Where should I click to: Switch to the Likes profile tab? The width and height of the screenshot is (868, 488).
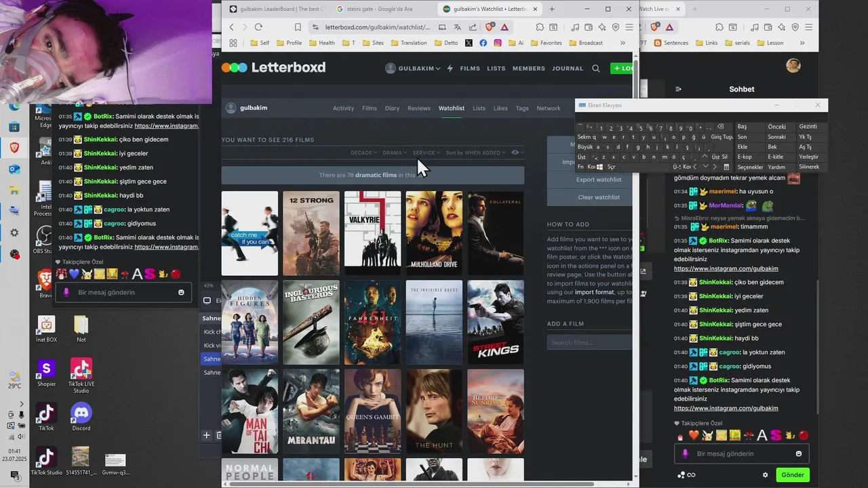(500, 108)
